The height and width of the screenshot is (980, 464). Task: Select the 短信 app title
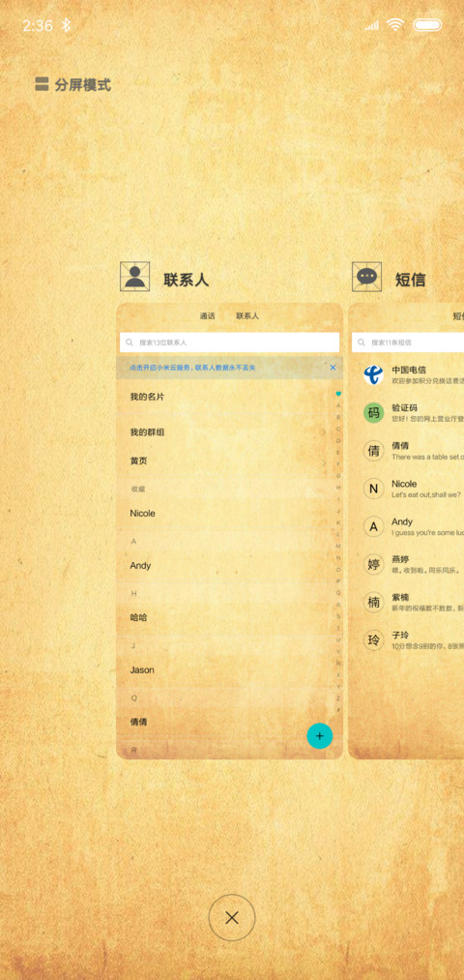click(410, 280)
